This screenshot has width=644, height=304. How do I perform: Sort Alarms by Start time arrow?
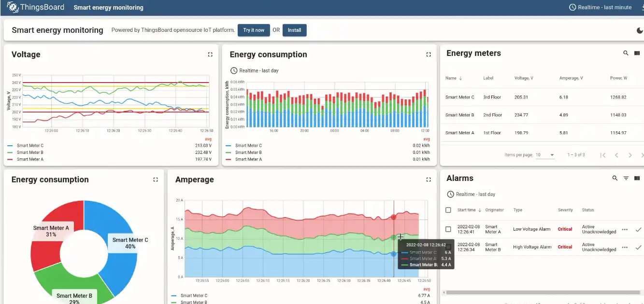[x=480, y=210]
